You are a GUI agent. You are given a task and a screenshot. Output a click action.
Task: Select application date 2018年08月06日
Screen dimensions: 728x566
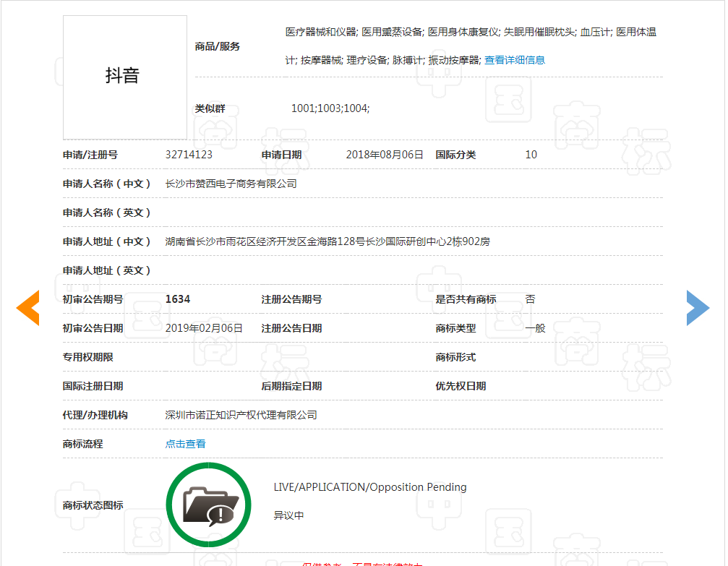click(x=385, y=155)
